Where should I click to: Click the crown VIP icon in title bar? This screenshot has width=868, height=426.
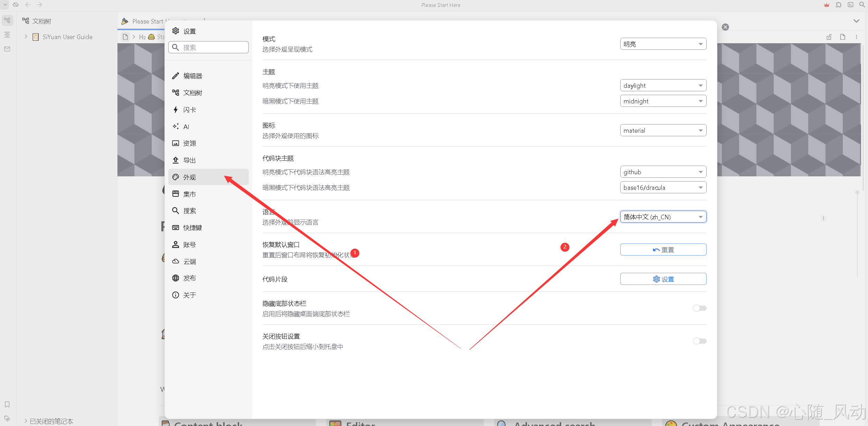pos(827,5)
